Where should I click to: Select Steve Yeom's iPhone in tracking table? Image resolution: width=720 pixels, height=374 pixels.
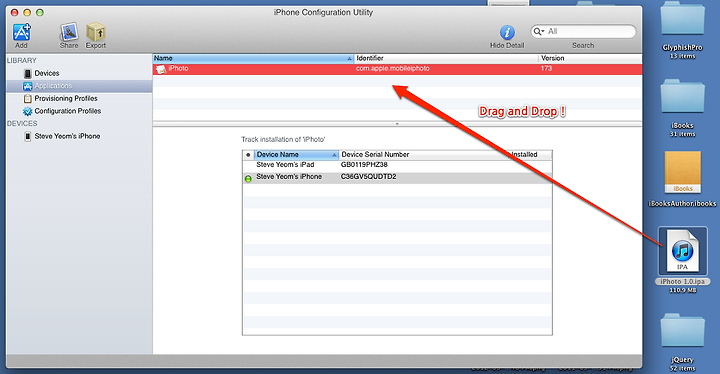point(397,177)
